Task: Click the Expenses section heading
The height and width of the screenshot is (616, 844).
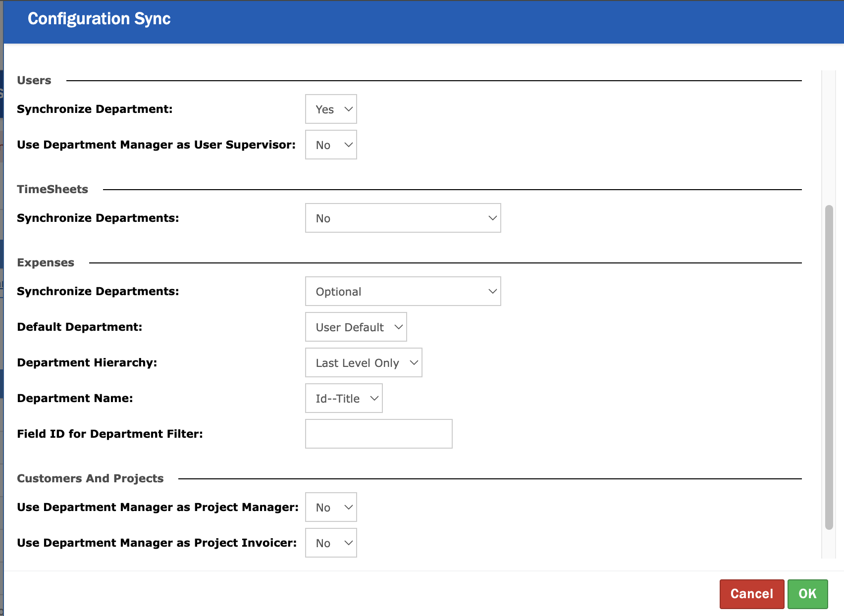Action: tap(46, 262)
